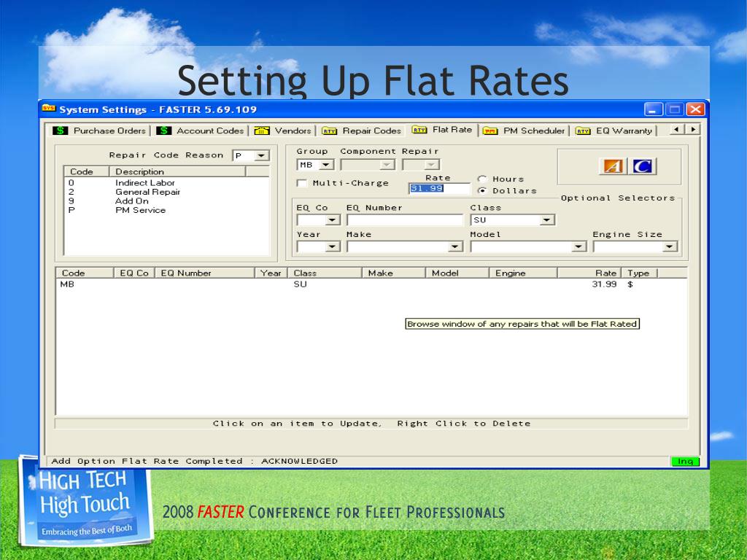Select the General Repair code row
The image size is (747, 560).
tap(166, 192)
